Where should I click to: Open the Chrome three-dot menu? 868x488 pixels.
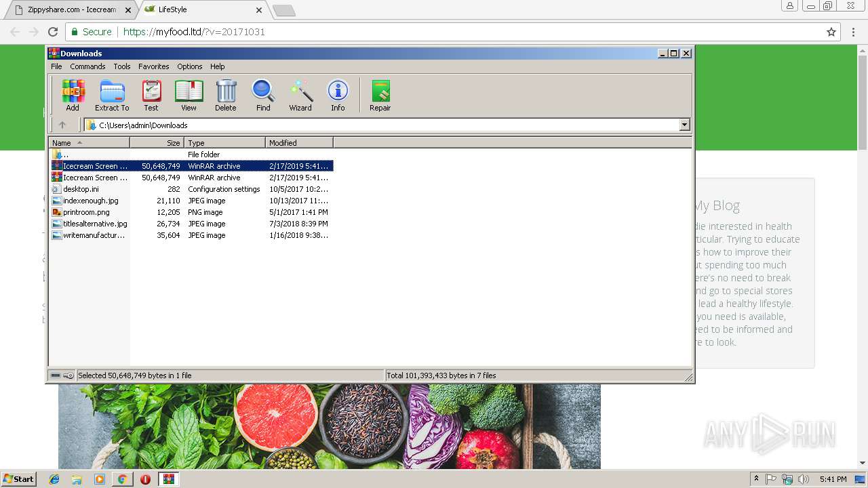point(853,32)
